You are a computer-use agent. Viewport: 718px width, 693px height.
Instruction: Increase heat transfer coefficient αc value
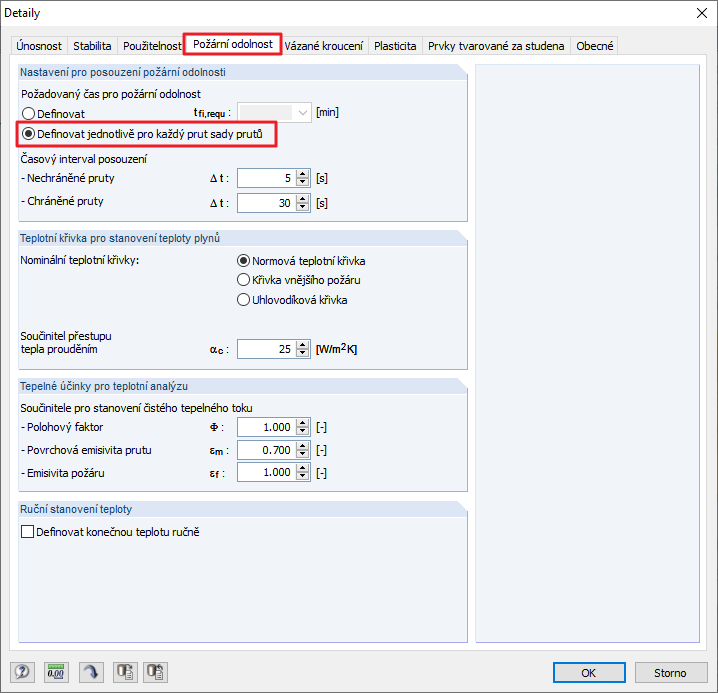pos(303,345)
